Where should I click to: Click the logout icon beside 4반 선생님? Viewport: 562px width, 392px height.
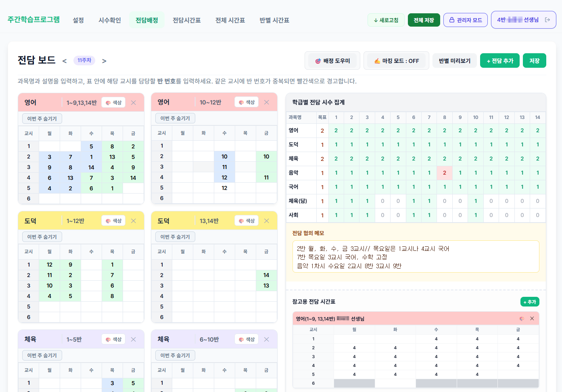(547, 20)
